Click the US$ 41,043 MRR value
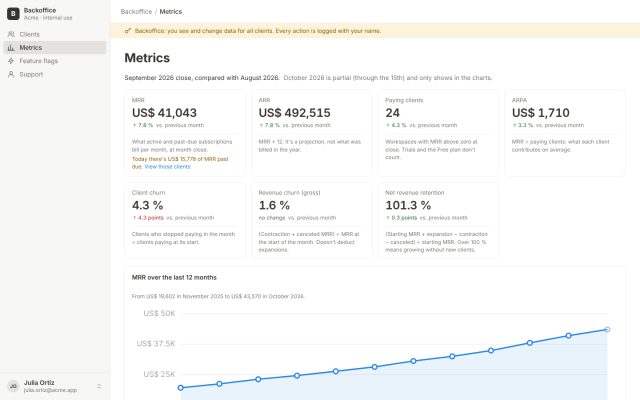Image resolution: width=640 pixels, height=400 pixels. tap(164, 113)
